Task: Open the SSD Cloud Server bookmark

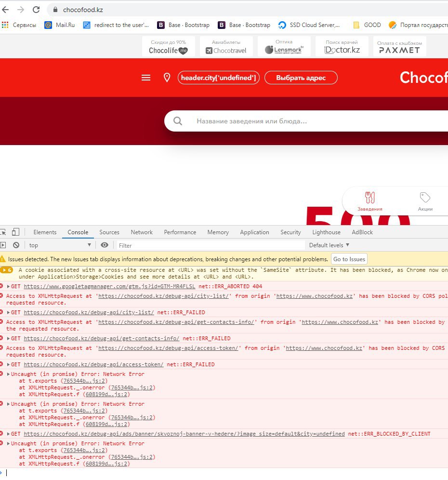Action: coord(309,25)
